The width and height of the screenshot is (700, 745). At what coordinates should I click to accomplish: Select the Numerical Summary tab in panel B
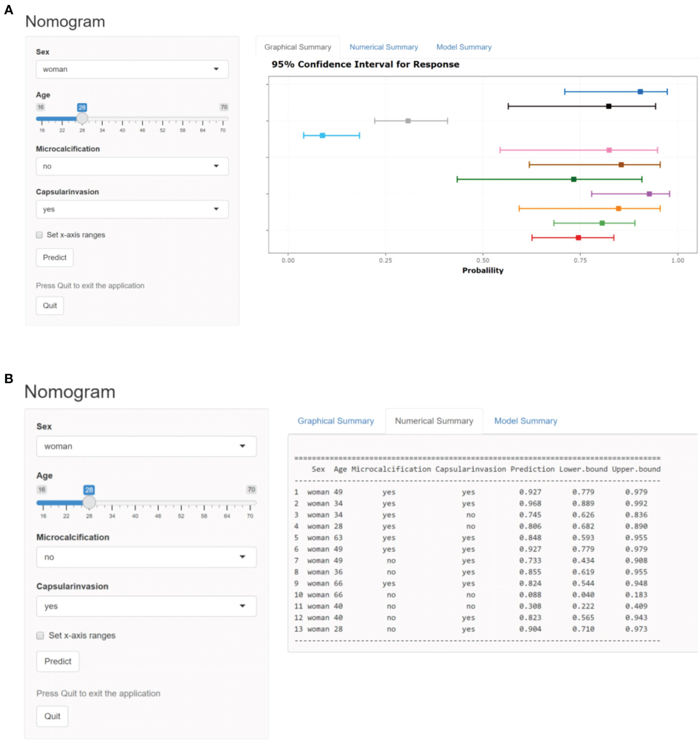(434, 421)
